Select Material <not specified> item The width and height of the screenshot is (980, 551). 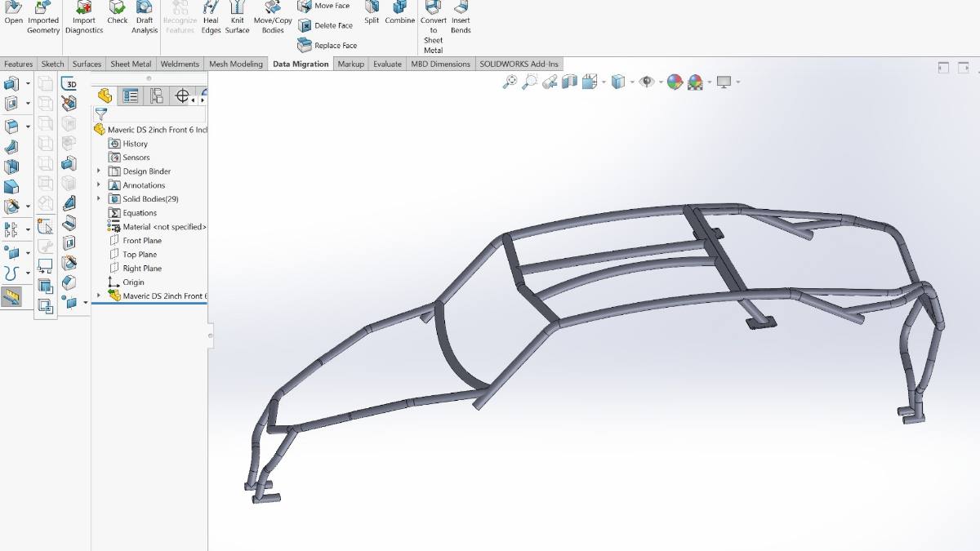(x=158, y=227)
